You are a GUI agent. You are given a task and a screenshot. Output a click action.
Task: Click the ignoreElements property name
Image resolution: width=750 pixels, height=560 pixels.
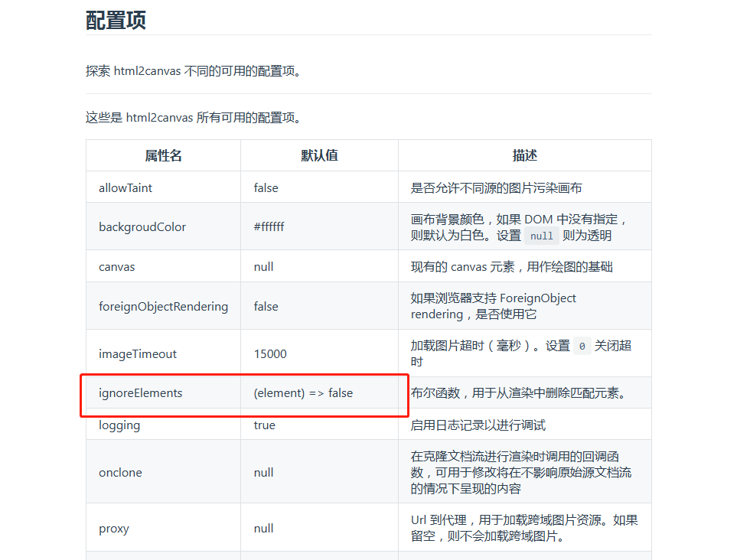pyautogui.click(x=141, y=393)
